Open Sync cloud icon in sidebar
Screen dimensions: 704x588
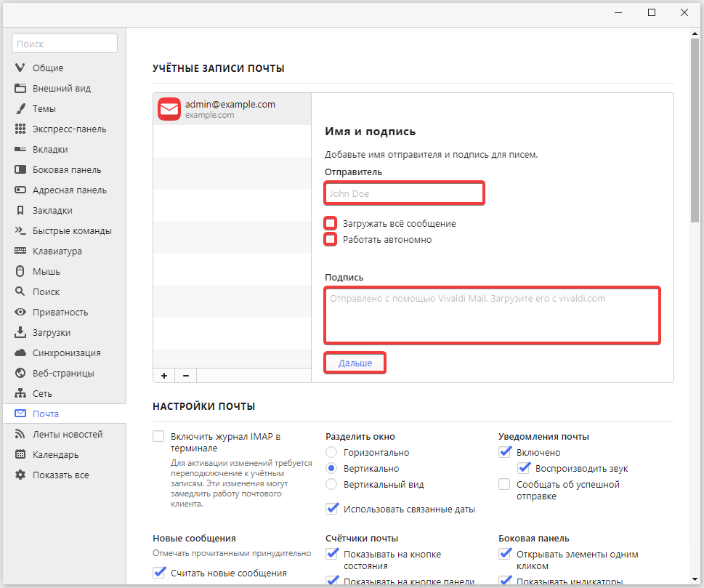pyautogui.click(x=20, y=353)
